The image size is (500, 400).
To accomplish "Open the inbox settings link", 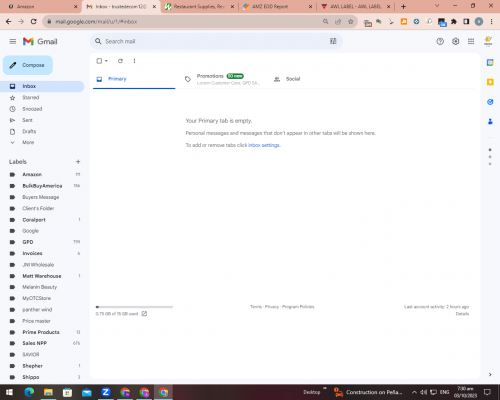I will point(264,145).
